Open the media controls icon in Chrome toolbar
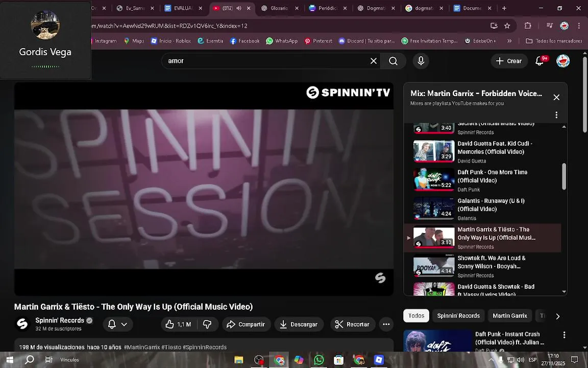The height and width of the screenshot is (368, 588). [x=549, y=26]
